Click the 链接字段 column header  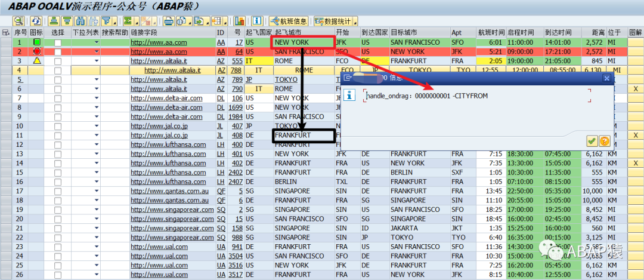172,32
